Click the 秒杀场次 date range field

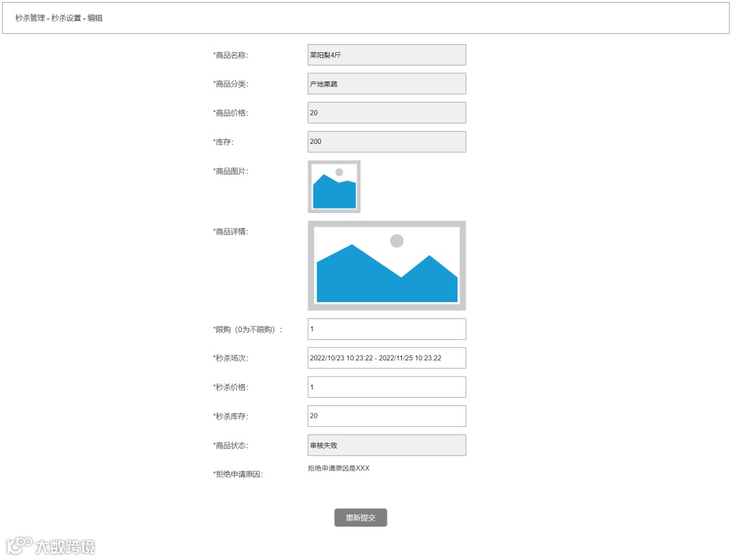click(x=387, y=358)
